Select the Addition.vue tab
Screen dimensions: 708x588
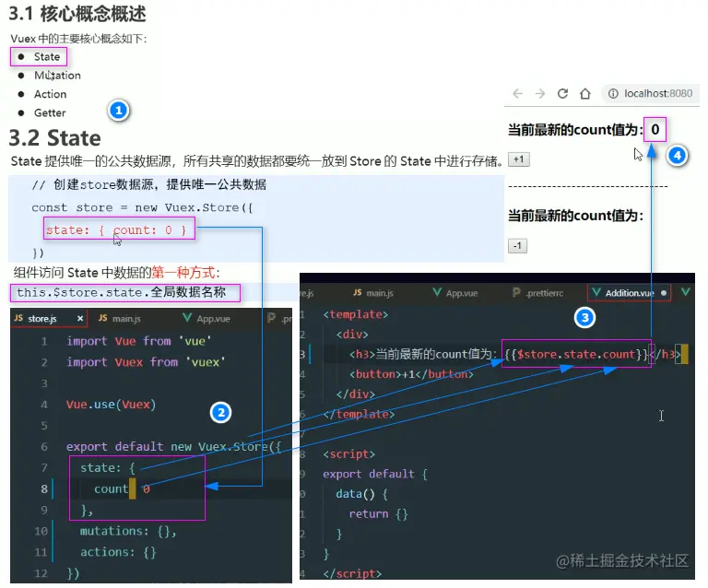pos(629,293)
